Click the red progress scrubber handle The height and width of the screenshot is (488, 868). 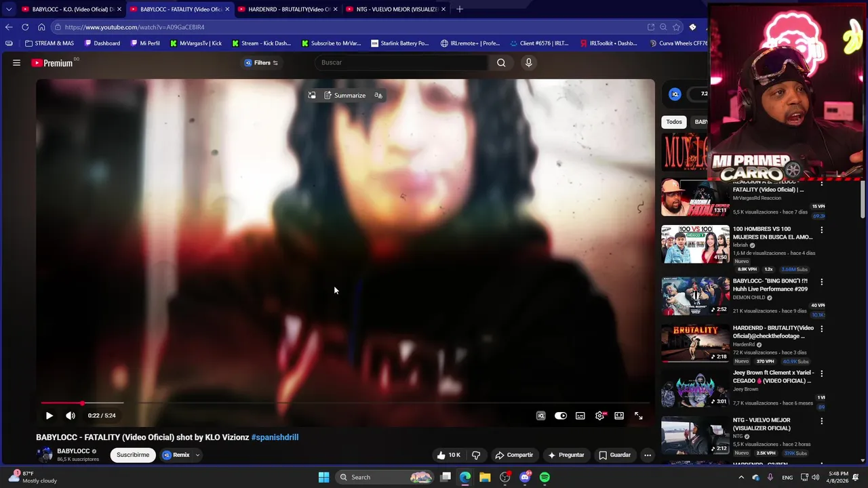[x=83, y=403]
